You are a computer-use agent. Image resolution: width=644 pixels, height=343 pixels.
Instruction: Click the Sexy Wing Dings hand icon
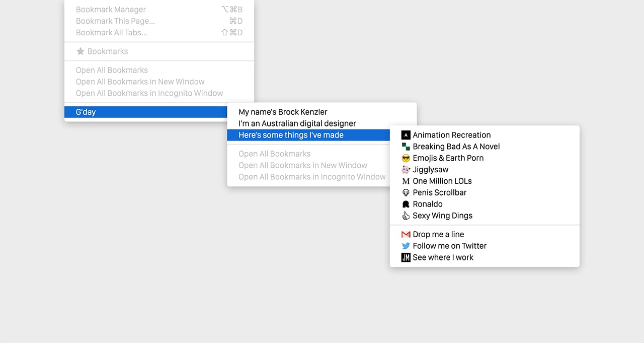click(x=406, y=216)
